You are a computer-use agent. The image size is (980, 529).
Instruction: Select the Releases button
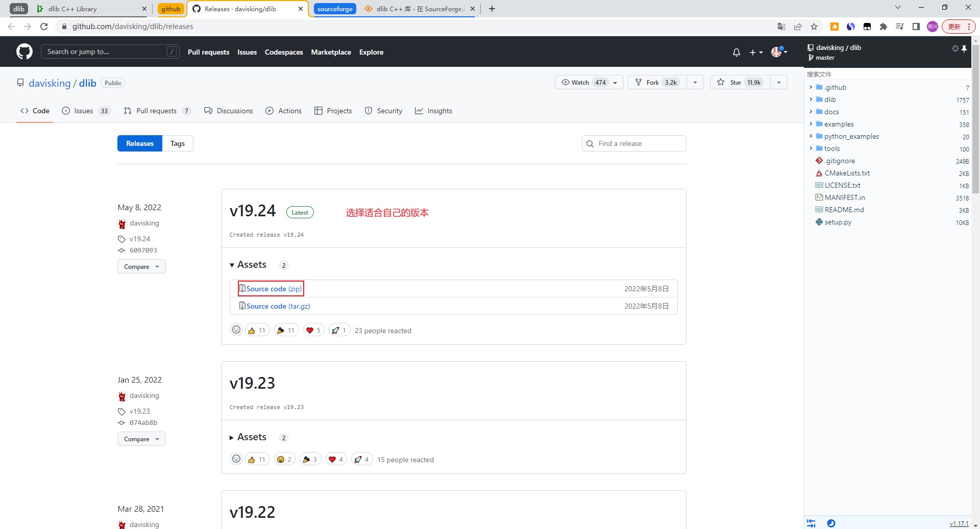[x=140, y=143]
